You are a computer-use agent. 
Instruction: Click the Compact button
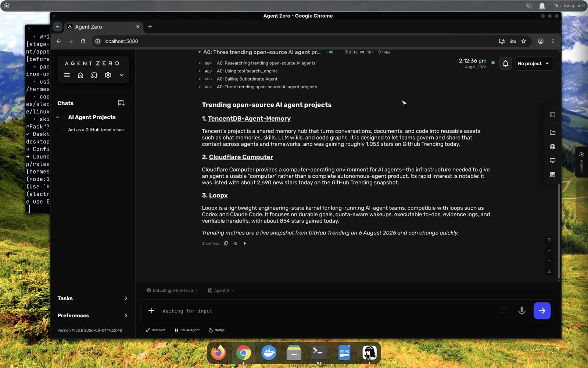[x=155, y=330]
